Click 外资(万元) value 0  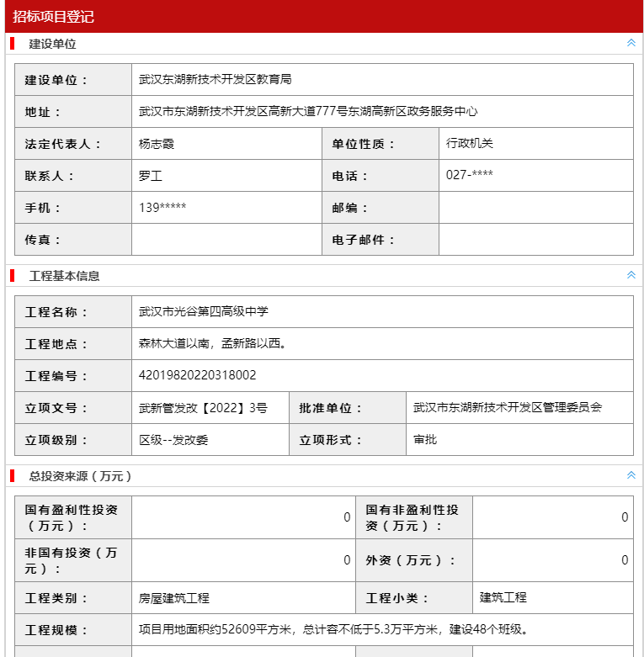tap(625, 560)
